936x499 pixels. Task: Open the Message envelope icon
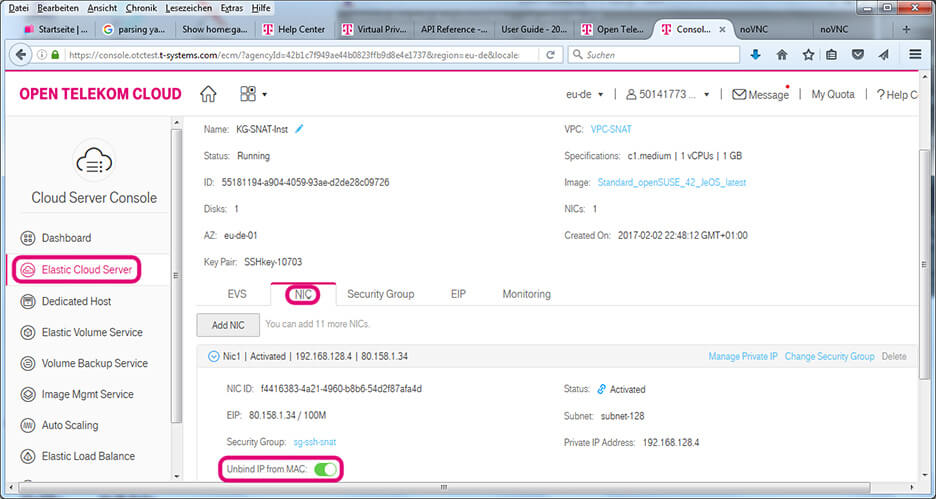click(x=739, y=94)
